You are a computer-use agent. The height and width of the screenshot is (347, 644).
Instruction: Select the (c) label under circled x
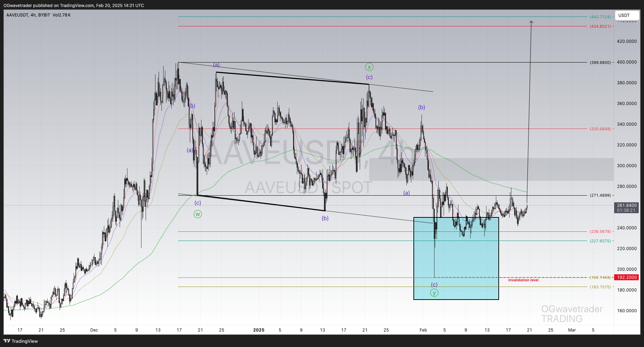tap(369, 77)
